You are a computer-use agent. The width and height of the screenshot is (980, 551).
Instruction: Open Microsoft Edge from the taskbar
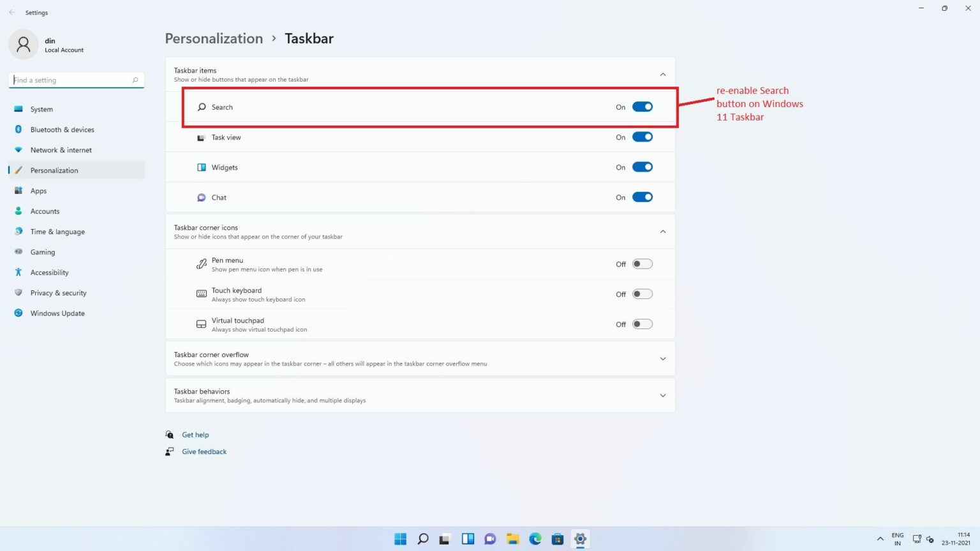(535, 539)
